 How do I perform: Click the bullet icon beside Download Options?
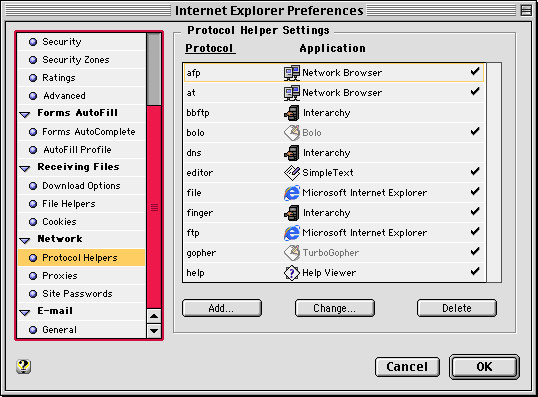coord(33,186)
